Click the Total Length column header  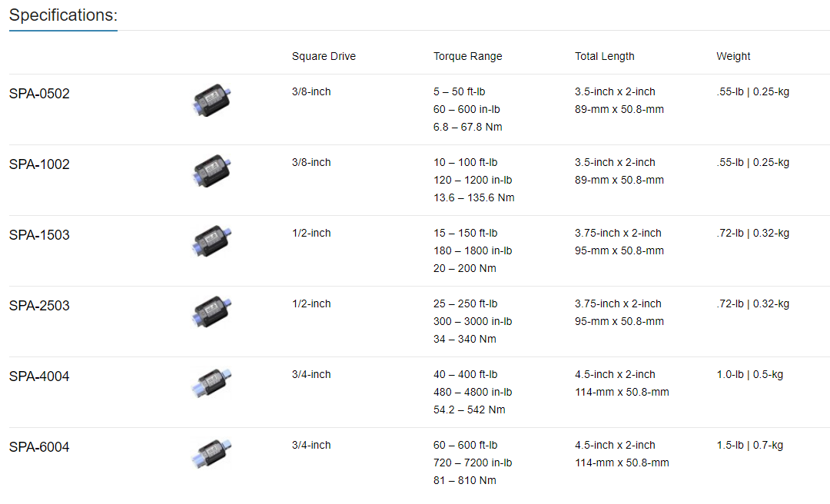pos(605,57)
